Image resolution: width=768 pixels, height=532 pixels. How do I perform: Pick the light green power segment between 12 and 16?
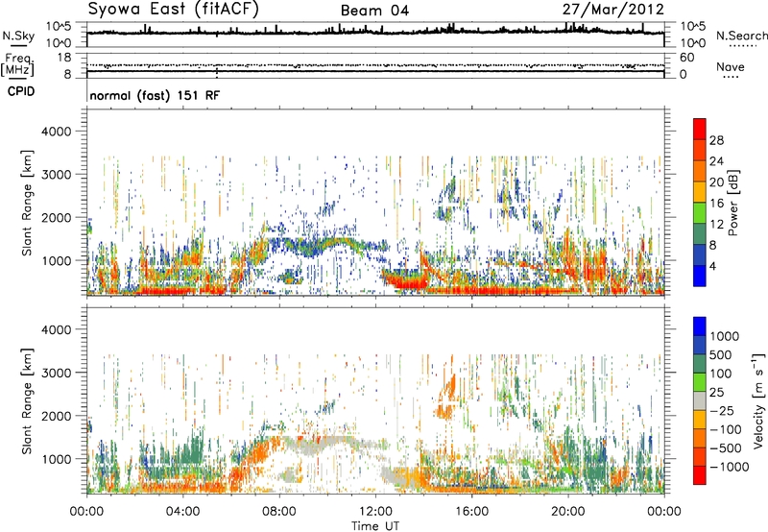[700, 213]
